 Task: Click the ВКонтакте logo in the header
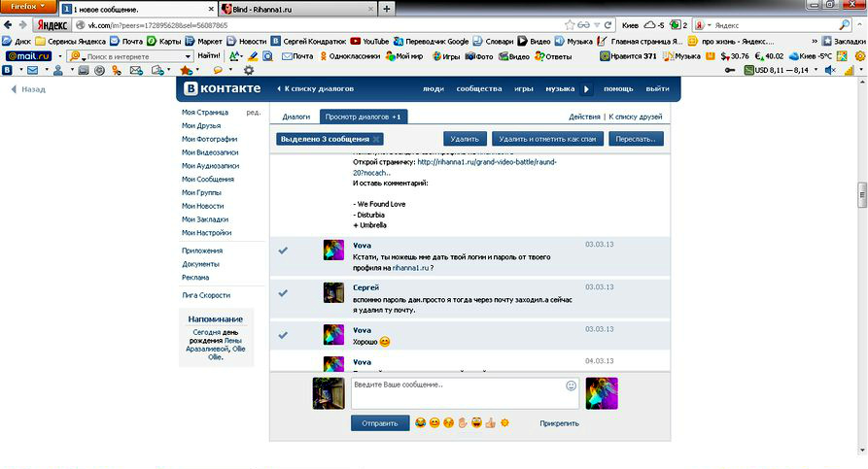pyautogui.click(x=222, y=88)
